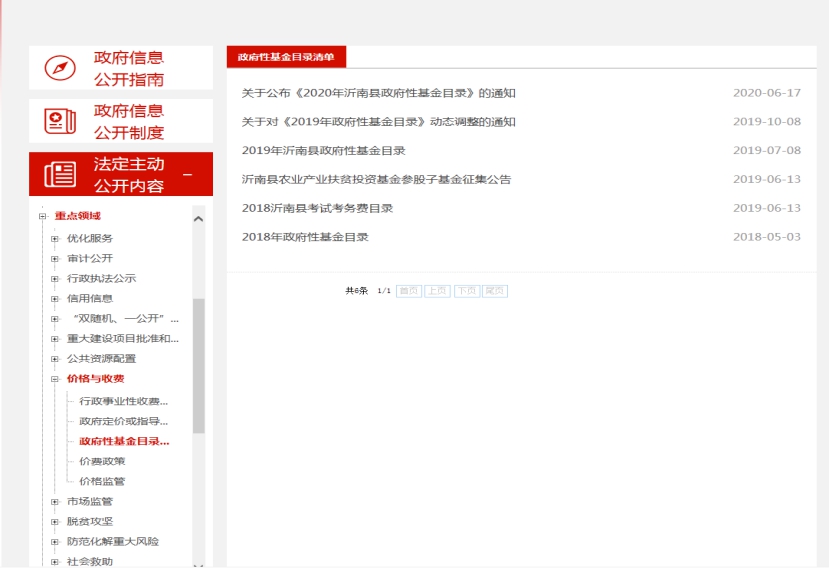Select 行政执法公示 in the tree
This screenshot has height=568, width=830.
click(102, 278)
